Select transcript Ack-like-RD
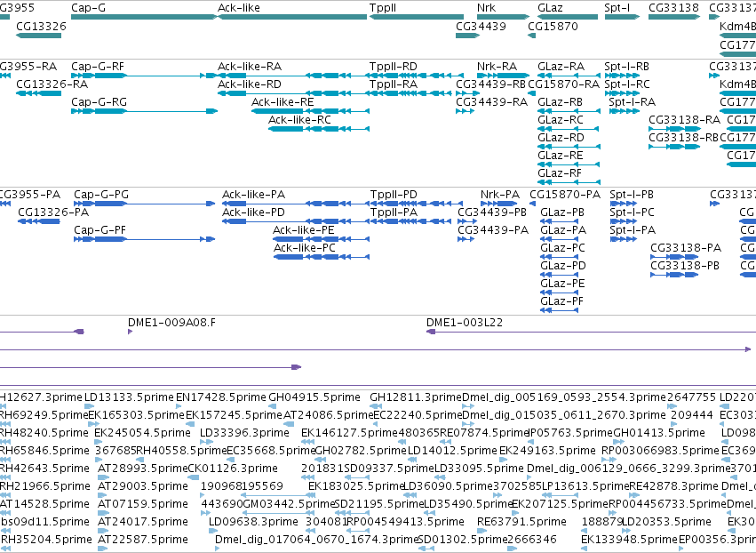The width and height of the screenshot is (756, 553). pyautogui.click(x=294, y=93)
